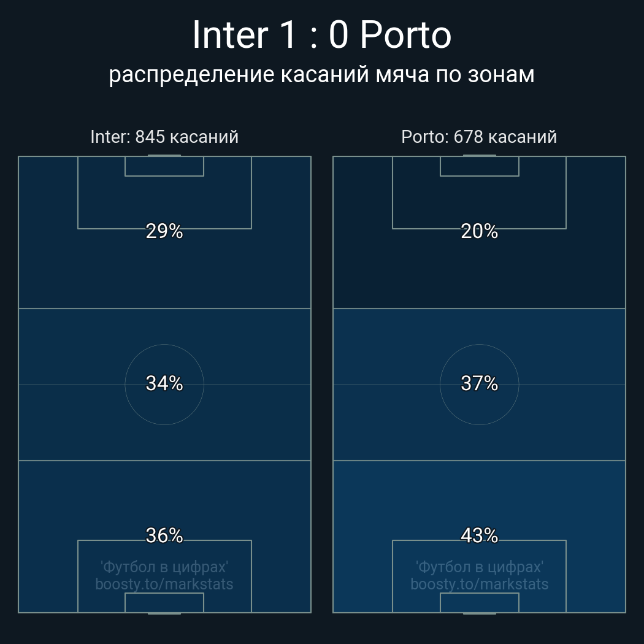Viewport: 644px width, 644px height.
Task: Click the Russian subtitle about touch distribution
Action: tap(321, 75)
